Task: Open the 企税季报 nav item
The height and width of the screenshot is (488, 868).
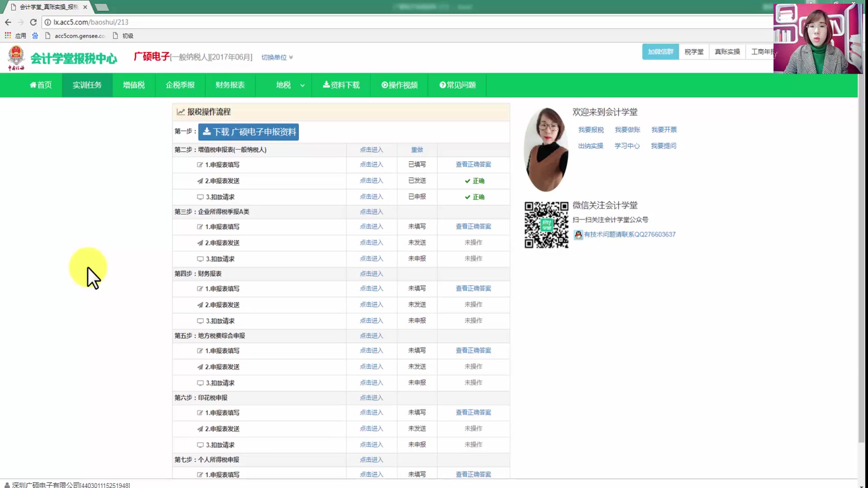Action: (180, 85)
